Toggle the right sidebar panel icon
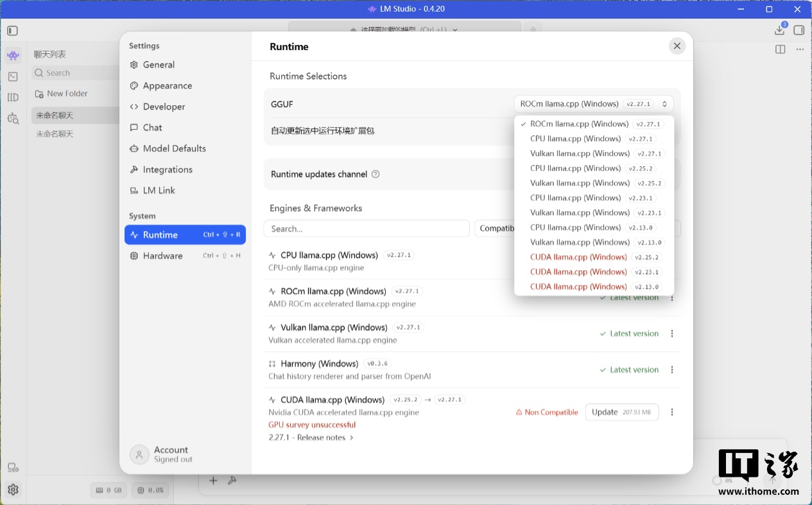This screenshot has width=812, height=505. (x=799, y=30)
